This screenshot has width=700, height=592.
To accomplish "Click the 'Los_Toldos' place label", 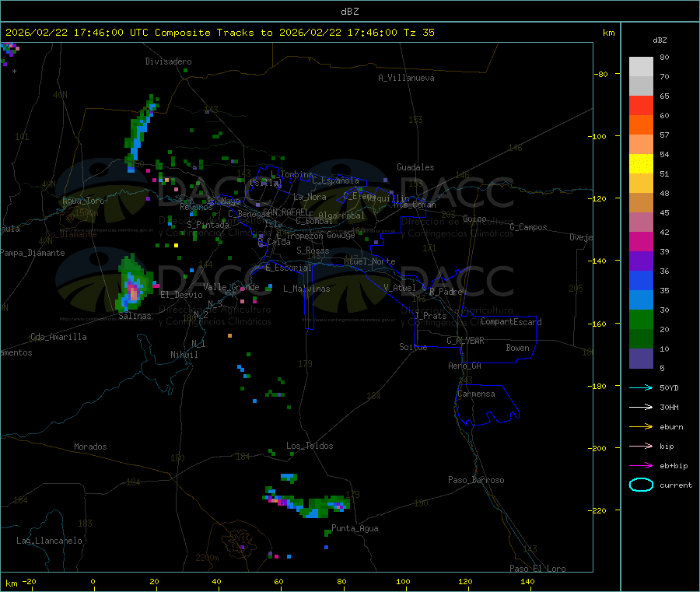I will [310, 446].
